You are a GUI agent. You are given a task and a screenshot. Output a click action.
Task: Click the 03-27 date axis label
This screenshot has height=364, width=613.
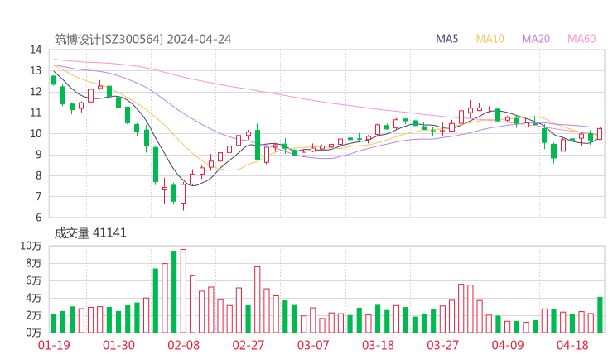pos(442,345)
